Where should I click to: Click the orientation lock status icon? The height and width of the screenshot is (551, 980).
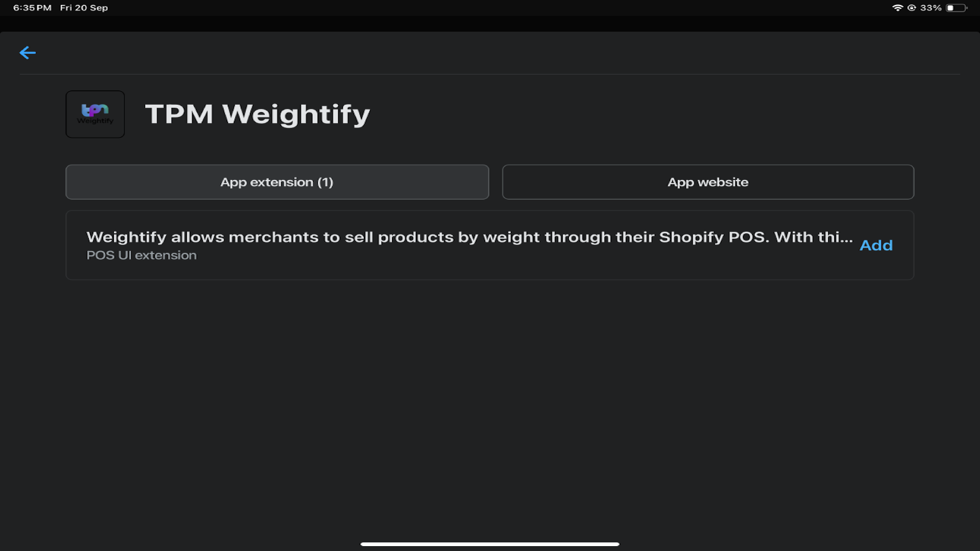[911, 8]
